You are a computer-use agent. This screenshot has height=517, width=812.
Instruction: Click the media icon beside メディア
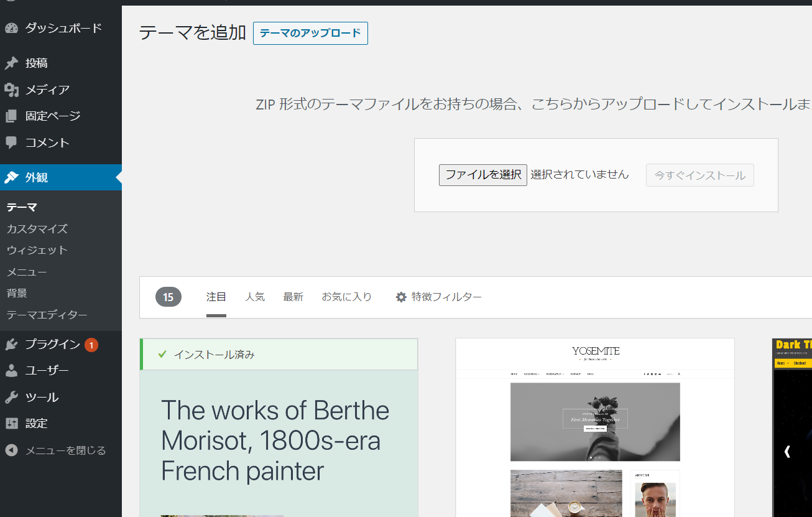[11, 90]
